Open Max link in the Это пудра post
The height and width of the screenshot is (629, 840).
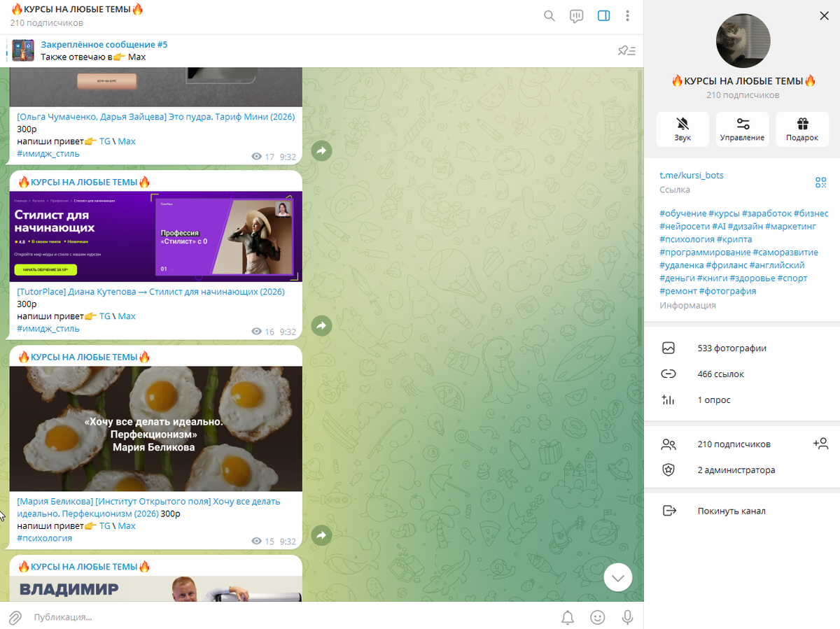point(127,141)
